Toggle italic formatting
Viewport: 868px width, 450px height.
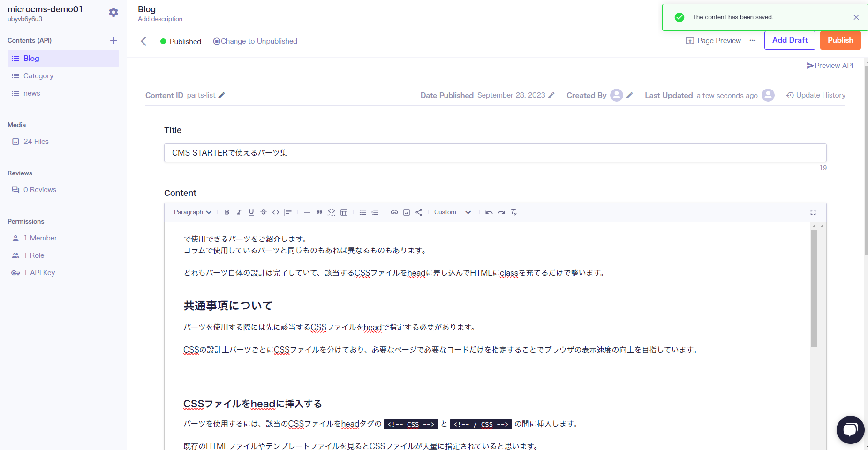(239, 212)
